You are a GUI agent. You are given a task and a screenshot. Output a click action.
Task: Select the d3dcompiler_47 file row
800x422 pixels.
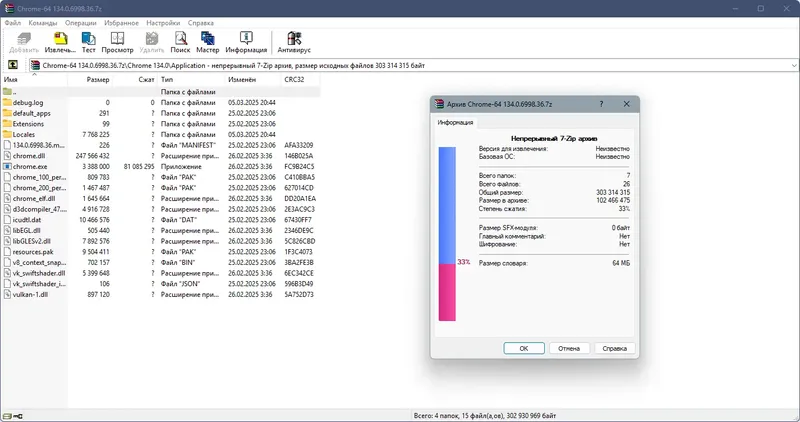click(161, 209)
